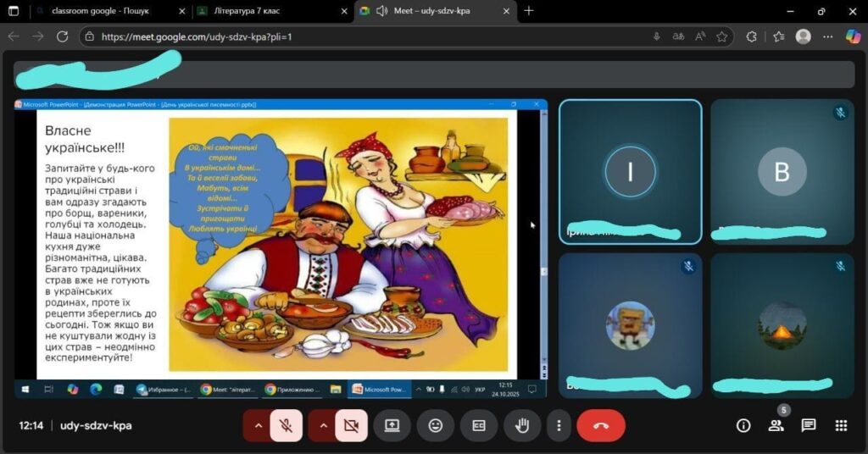The image size is (868, 454).
Task: Leave the call with red hang-up button
Action: click(x=601, y=425)
